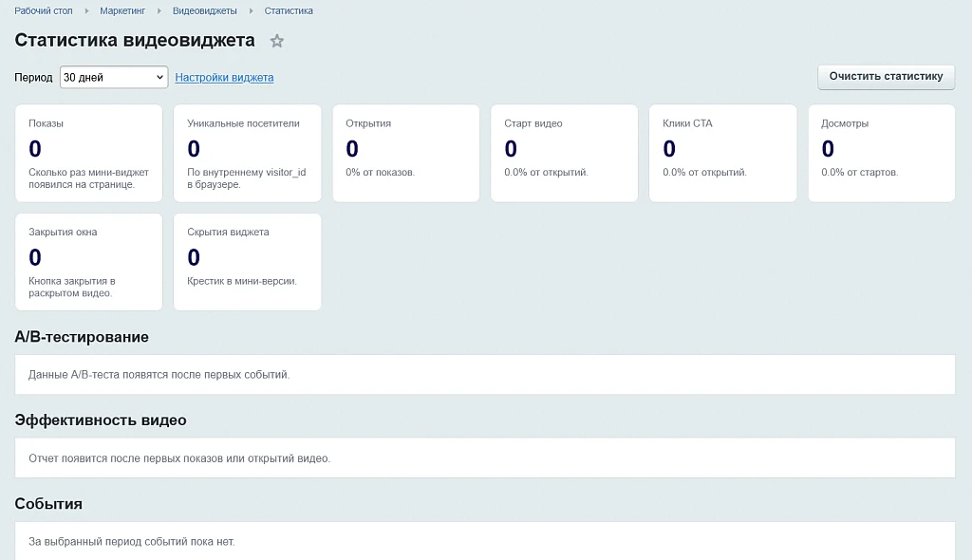The width and height of the screenshot is (972, 560).
Task: Click breadcrumb arrow after Видеовиджеты
Action: click(251, 10)
